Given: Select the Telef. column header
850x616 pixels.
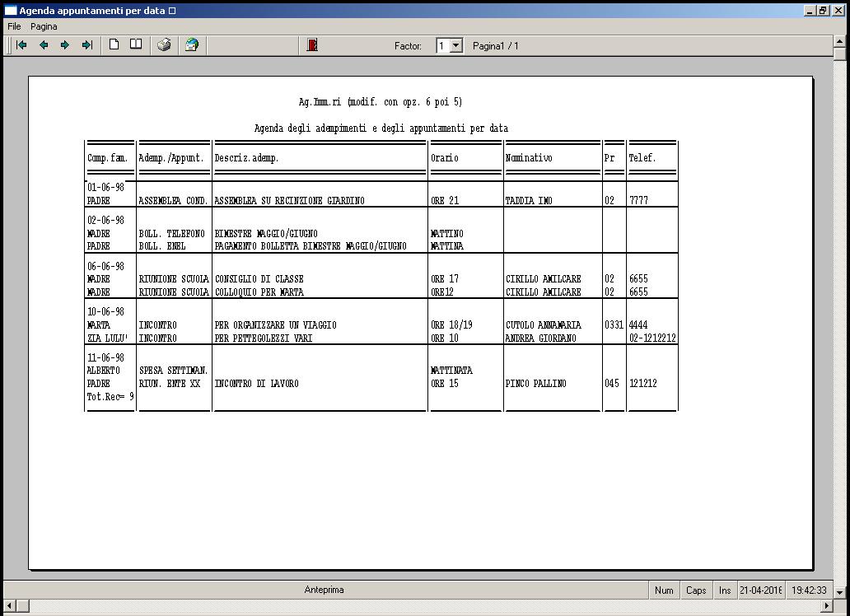Looking at the screenshot, I should (642, 158).
